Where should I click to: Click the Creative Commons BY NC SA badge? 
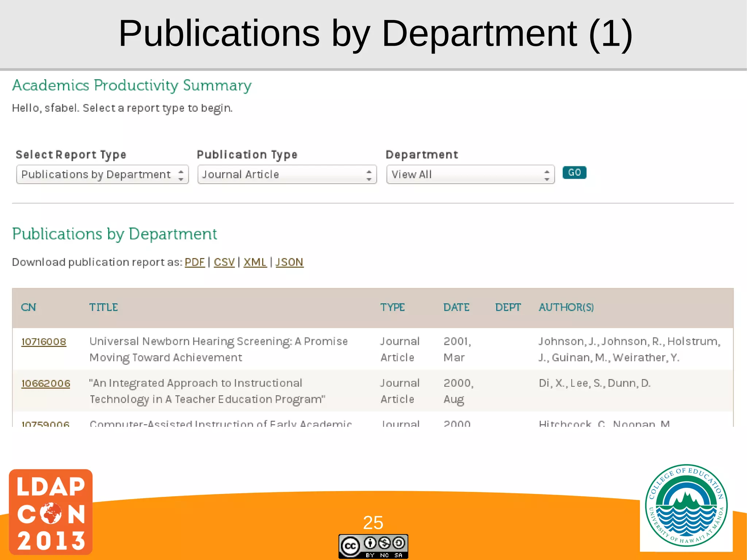373,547
